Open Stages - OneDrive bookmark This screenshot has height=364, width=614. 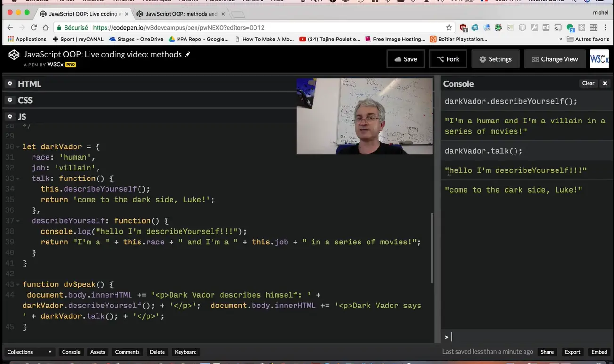pos(136,39)
